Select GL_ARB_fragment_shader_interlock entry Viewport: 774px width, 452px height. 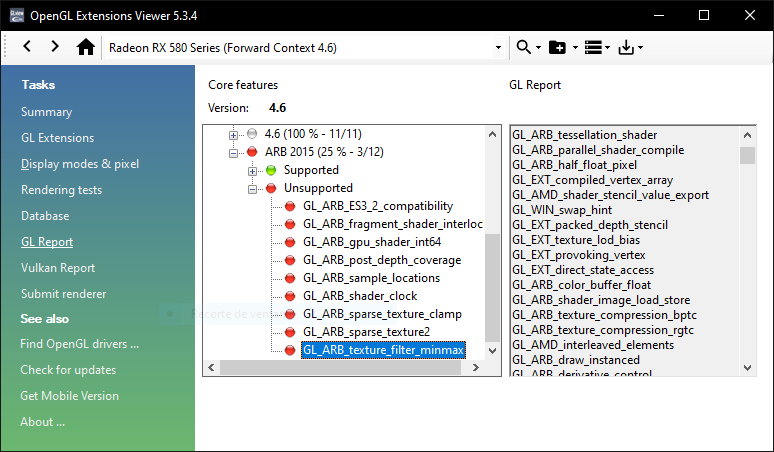coord(392,224)
